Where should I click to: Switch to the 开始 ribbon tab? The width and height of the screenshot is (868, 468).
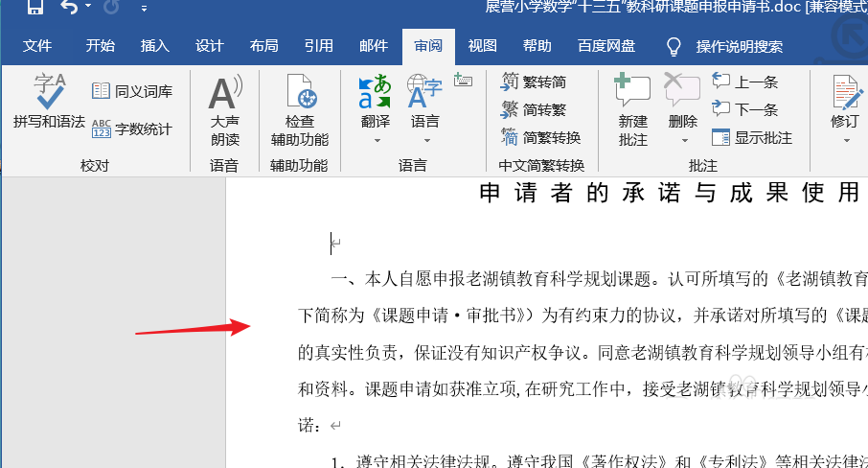(101, 46)
